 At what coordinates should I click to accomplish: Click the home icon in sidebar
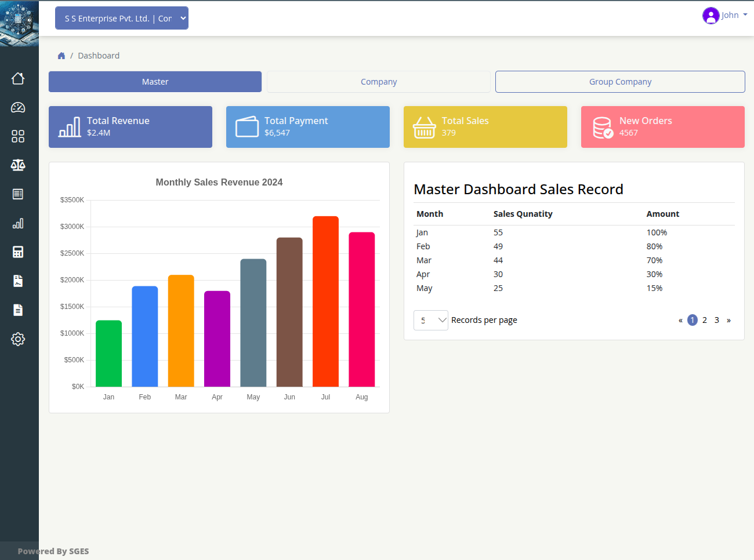click(18, 78)
